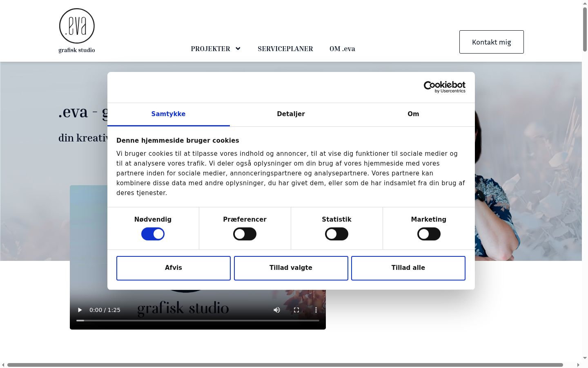
Task: Open the Cookiebot by Usercentrics logo link
Action: [444, 87]
